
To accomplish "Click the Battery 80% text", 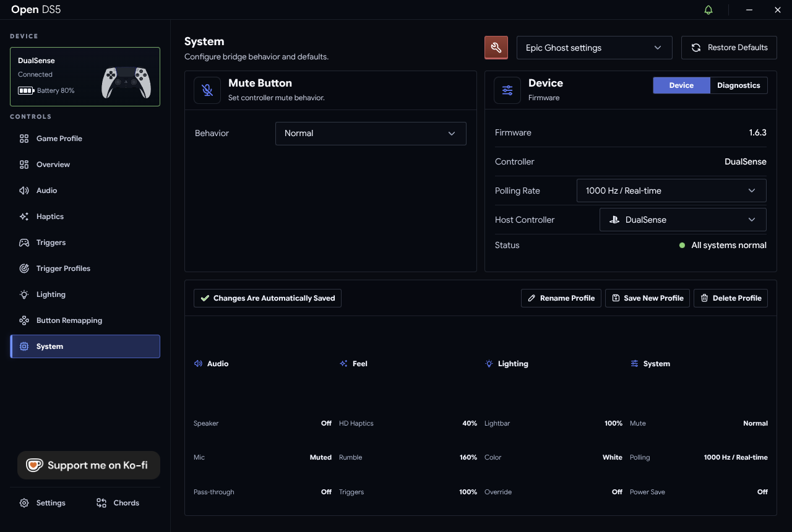I will tap(56, 91).
